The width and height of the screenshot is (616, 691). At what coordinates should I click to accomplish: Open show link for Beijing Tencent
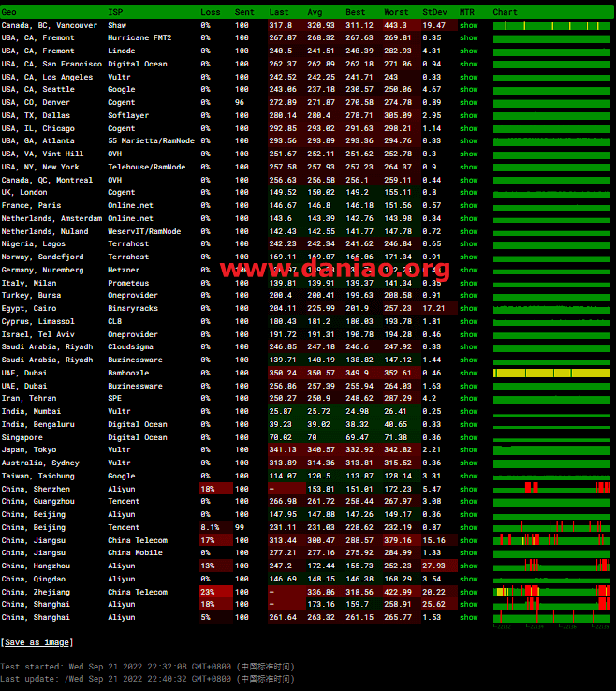tap(468, 527)
